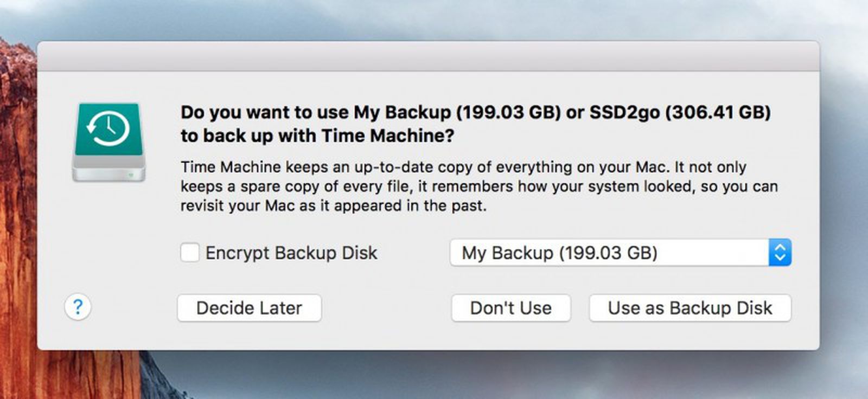
Task: Click Decide Later to postpone backup setup
Action: [x=249, y=308]
